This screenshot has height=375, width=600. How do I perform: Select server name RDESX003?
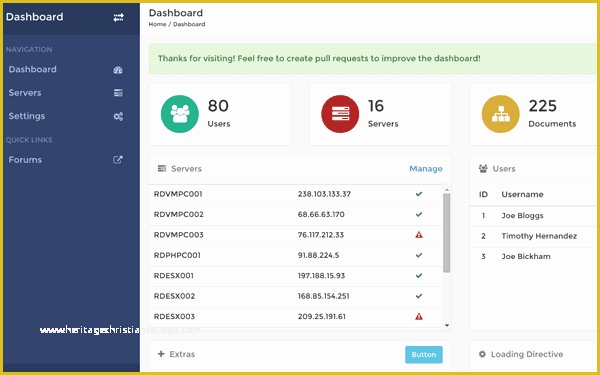tap(174, 316)
